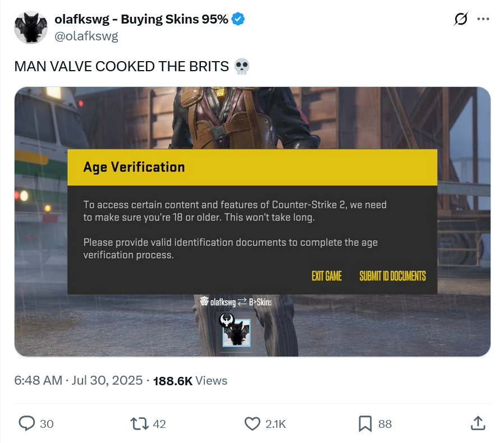Image resolution: width=504 pixels, height=443 pixels.
Task: Open the 6:48 AM Jul 30, 2025 timestamp
Action: (79, 380)
